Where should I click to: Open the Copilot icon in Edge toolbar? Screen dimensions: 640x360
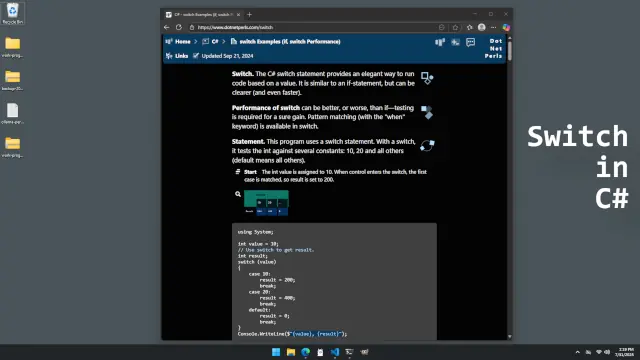506,27
